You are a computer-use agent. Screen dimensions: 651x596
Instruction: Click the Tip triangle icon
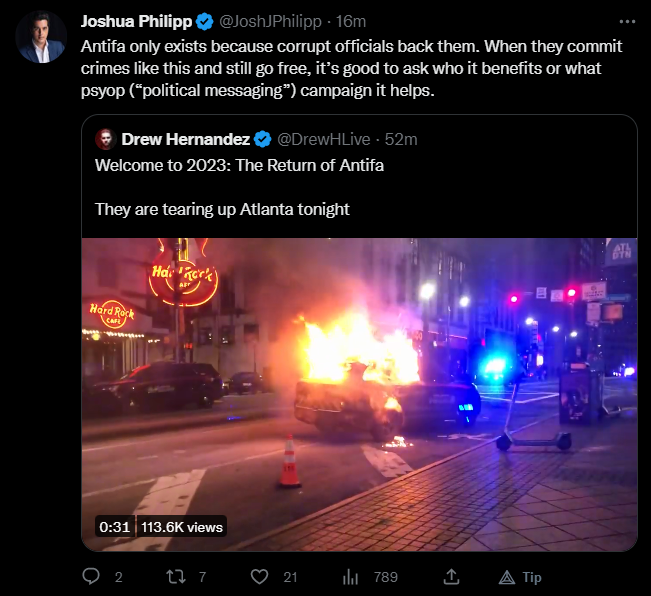(x=507, y=577)
